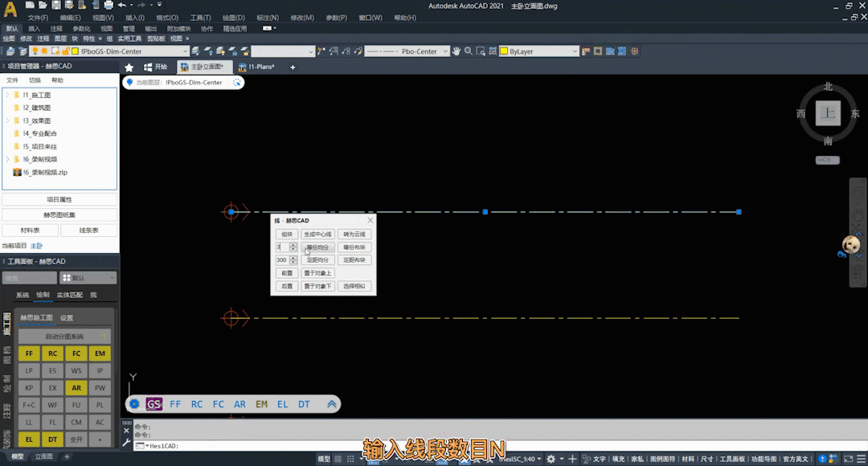Toggle AR layer button in tool panel
The width and height of the screenshot is (868, 466).
(x=76, y=388)
